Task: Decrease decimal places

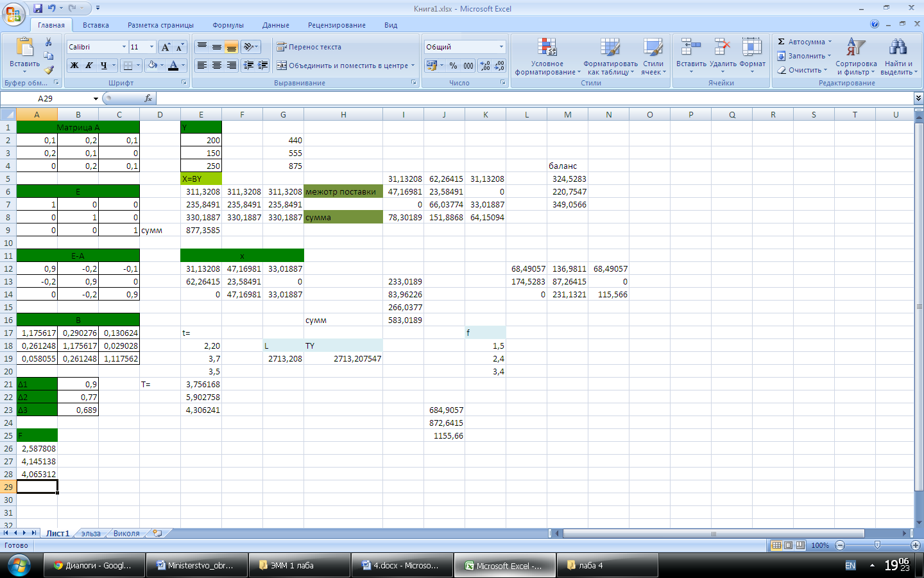Action: pos(499,66)
